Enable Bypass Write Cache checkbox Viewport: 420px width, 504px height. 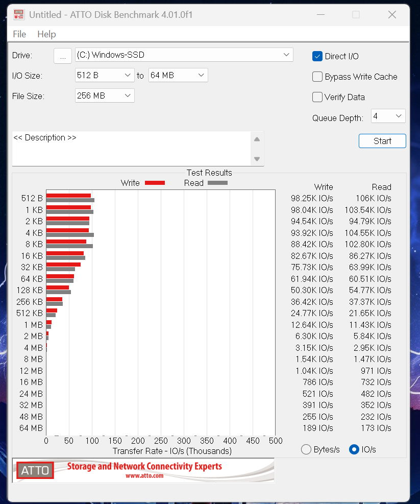click(317, 77)
